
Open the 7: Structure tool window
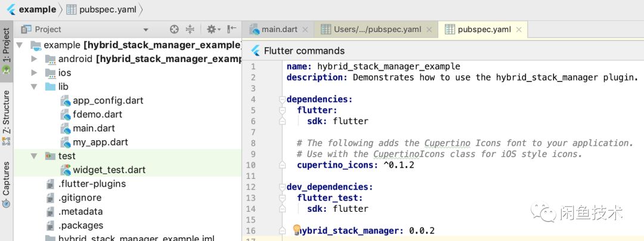[x=6, y=118]
